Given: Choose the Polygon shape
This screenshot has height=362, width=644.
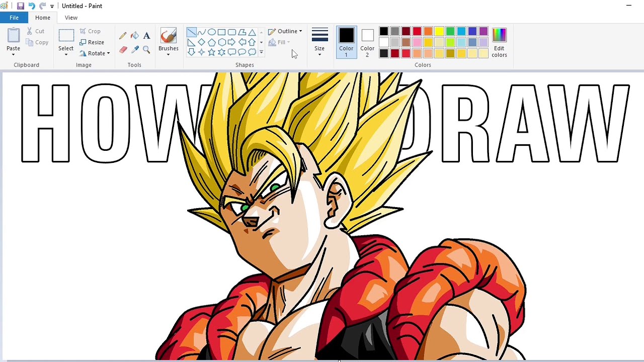Looking at the screenshot, I should [242, 32].
